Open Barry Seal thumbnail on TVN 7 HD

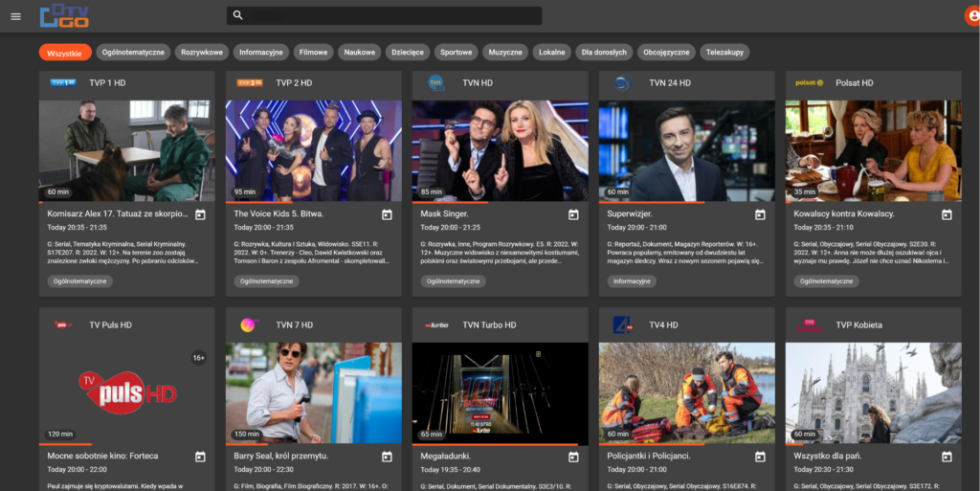[314, 393]
